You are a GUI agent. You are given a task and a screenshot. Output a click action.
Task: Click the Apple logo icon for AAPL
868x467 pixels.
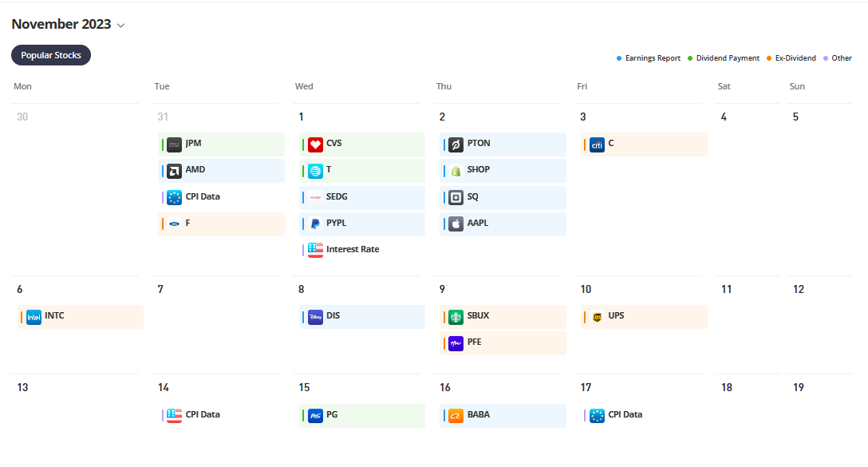pos(456,224)
